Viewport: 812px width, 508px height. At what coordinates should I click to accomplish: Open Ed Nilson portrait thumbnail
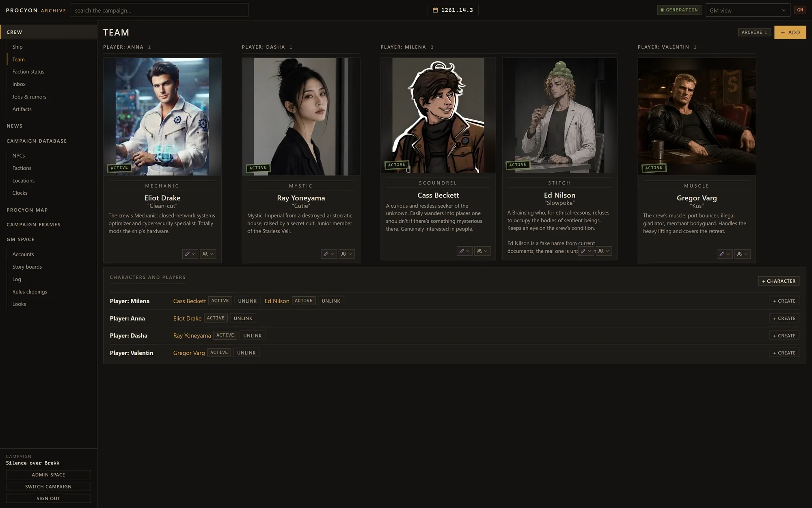[559, 115]
